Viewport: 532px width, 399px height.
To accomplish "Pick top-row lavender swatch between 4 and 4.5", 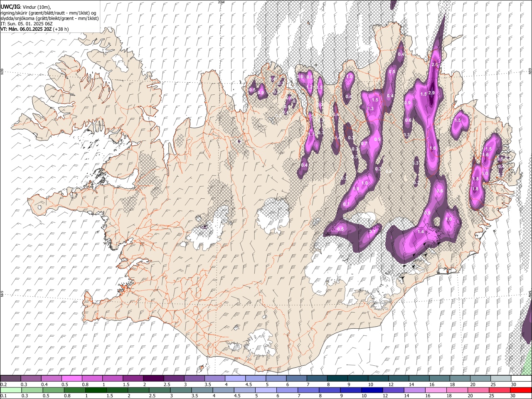I will point(235,378).
